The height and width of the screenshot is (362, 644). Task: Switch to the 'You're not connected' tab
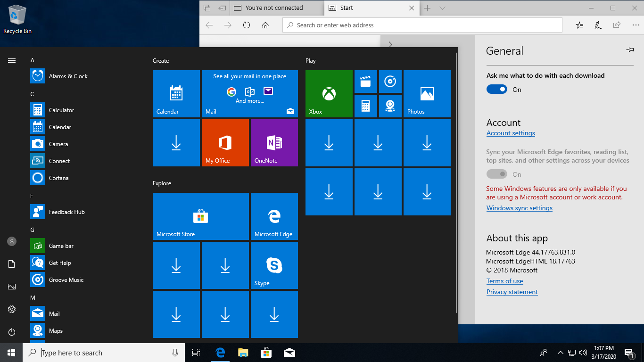coord(277,8)
